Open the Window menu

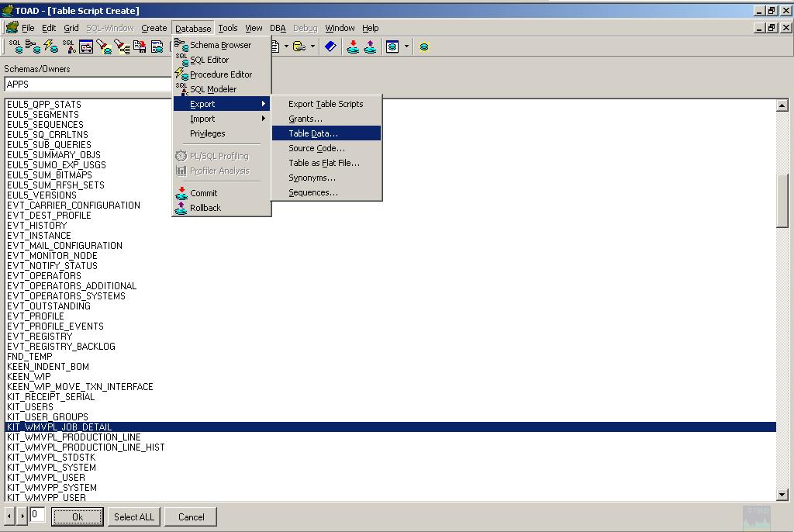click(340, 28)
